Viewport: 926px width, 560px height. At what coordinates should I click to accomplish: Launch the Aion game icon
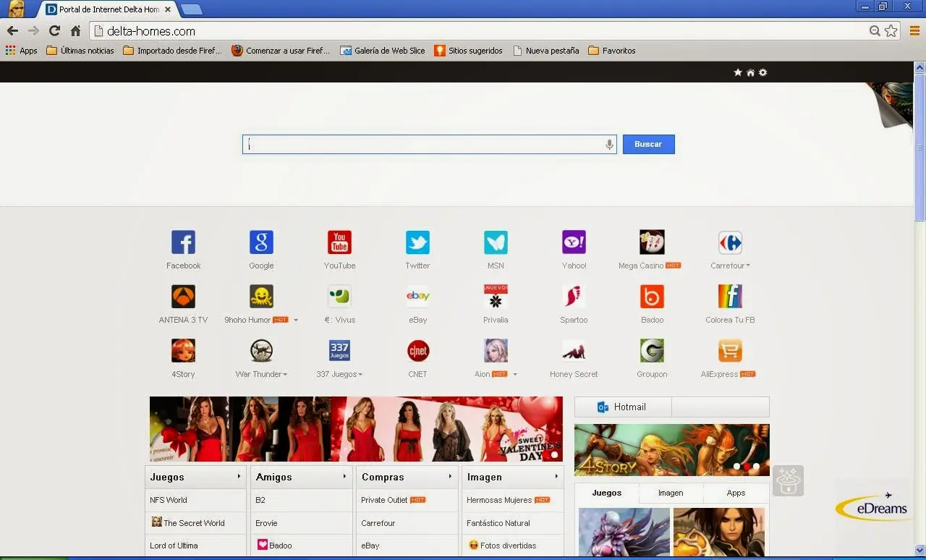point(496,350)
